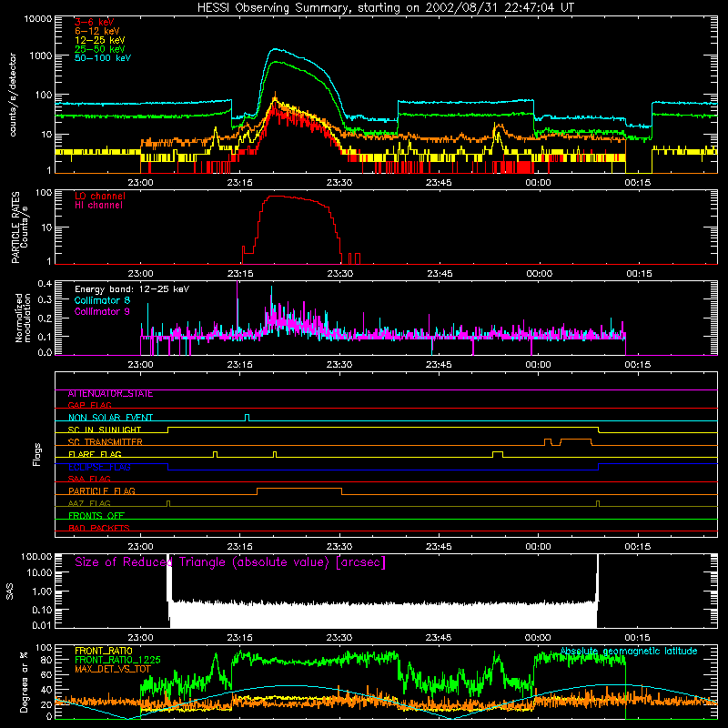
Task: Select the yellow FRONT_RATIO legend label
Action: point(104,651)
